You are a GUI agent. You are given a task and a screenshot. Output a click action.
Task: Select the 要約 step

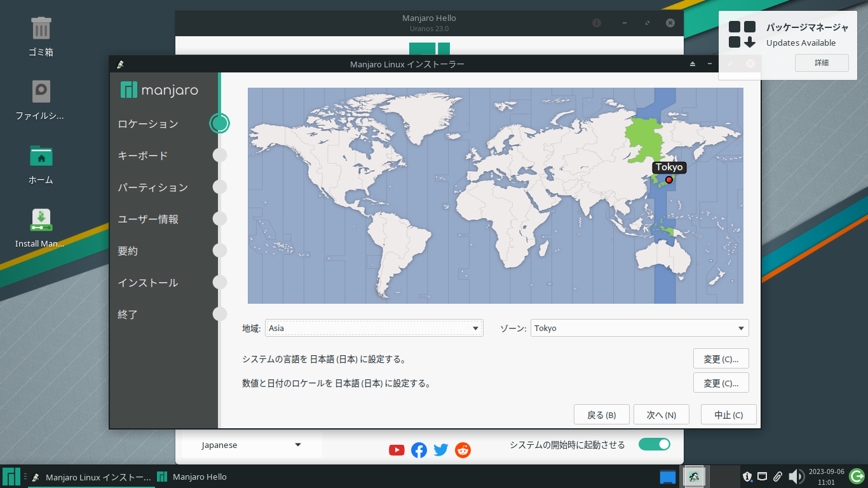point(128,251)
